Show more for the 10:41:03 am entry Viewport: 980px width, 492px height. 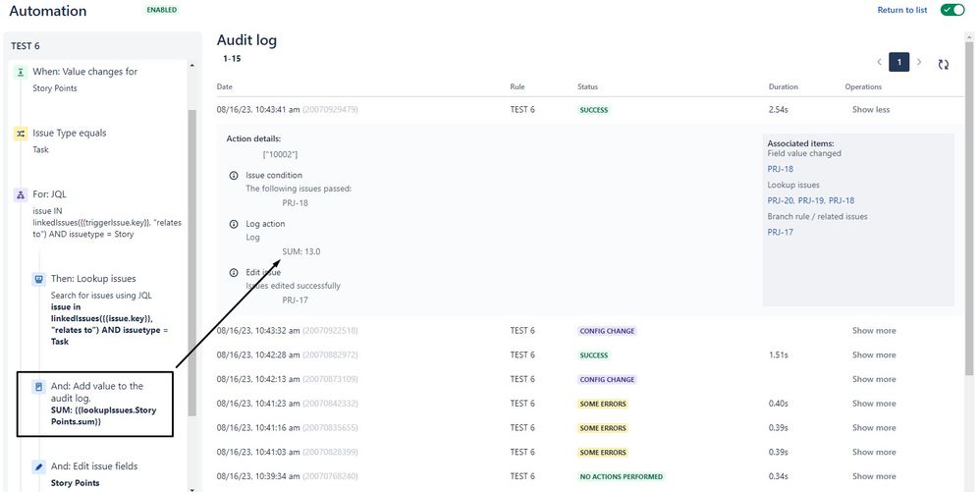[x=874, y=452]
